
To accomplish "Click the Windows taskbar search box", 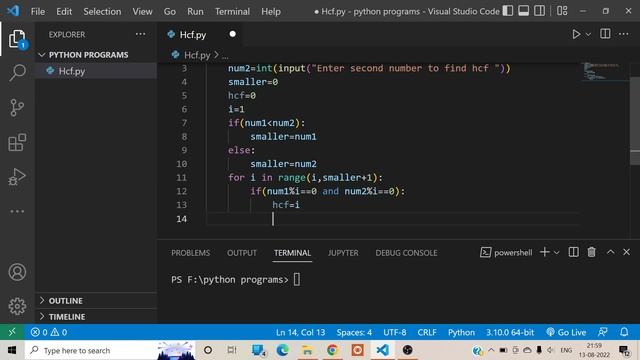I will (x=110, y=350).
